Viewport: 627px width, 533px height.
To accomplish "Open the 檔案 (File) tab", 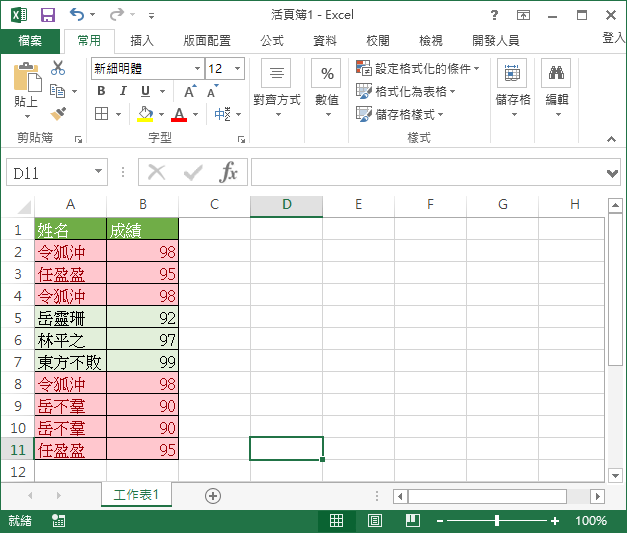I will tap(30, 41).
